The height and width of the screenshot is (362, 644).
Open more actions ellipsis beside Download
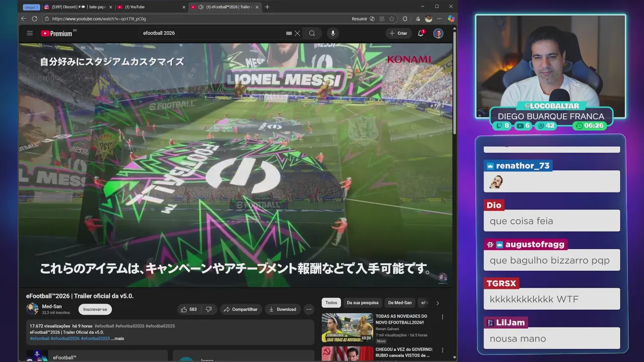tap(308, 309)
